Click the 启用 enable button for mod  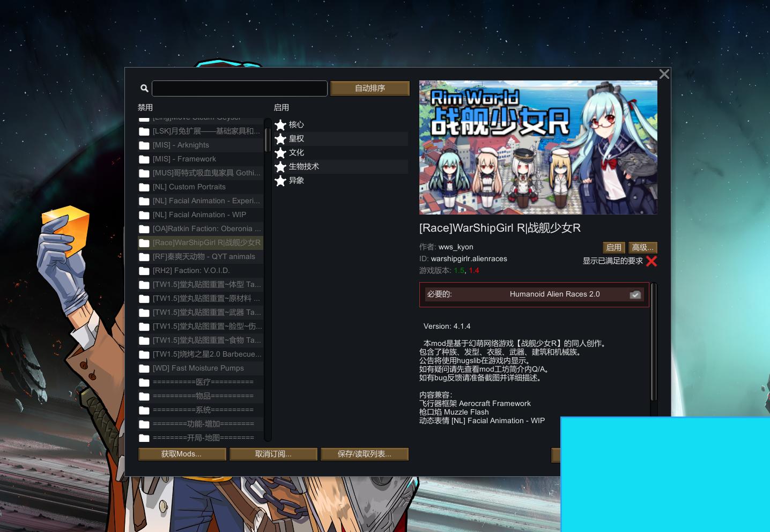coord(614,247)
